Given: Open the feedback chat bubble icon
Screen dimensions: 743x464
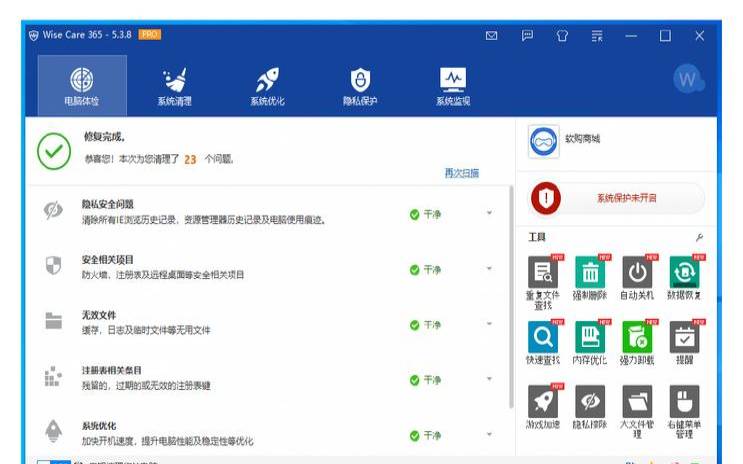Looking at the screenshot, I should pos(527,36).
